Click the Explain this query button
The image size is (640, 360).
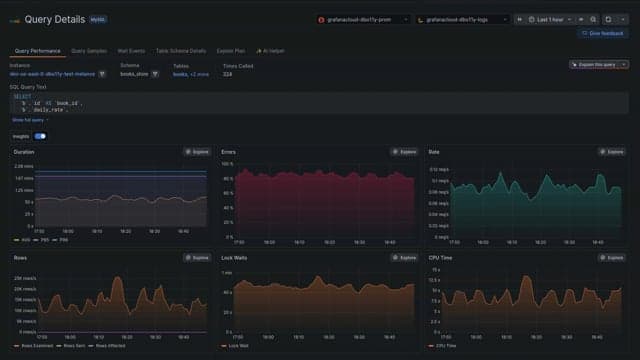594,64
